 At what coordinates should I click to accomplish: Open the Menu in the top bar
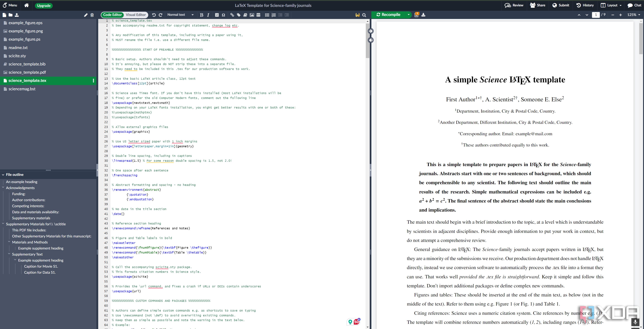pyautogui.click(x=10, y=5)
